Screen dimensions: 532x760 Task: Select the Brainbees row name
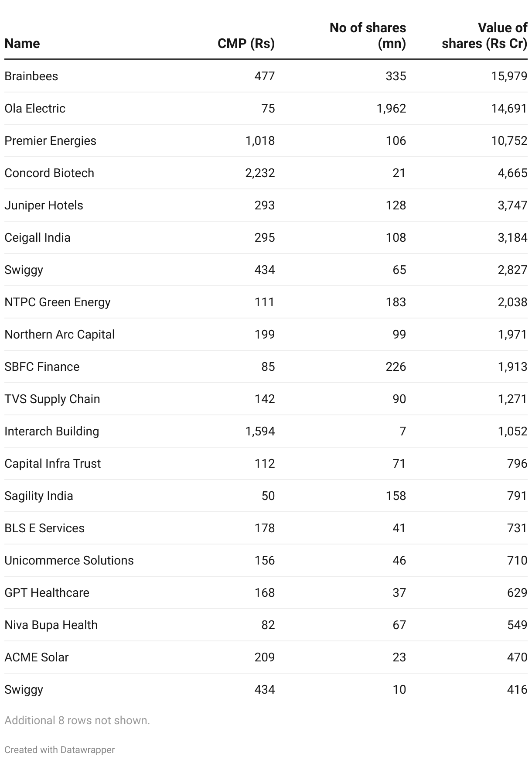click(31, 76)
